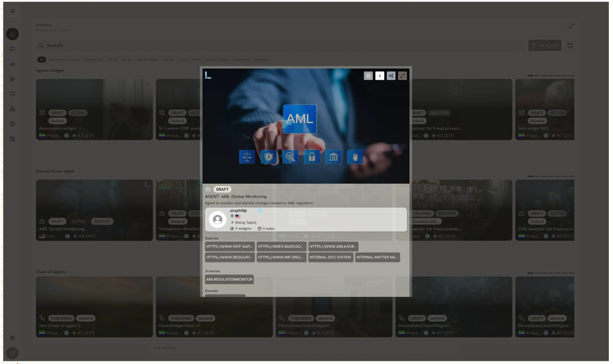This screenshot has height=364, width=613.
Task: Switch to the Already Owned filter tab
Action: [x=216, y=59]
